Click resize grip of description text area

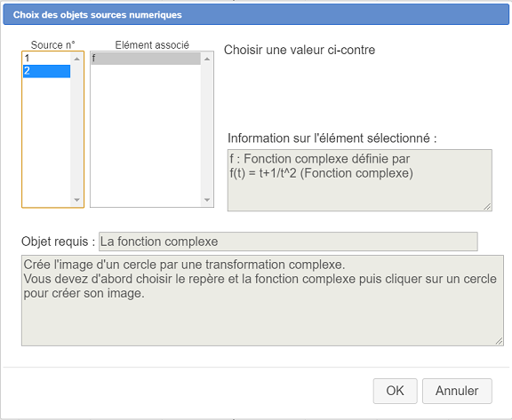pos(499,341)
